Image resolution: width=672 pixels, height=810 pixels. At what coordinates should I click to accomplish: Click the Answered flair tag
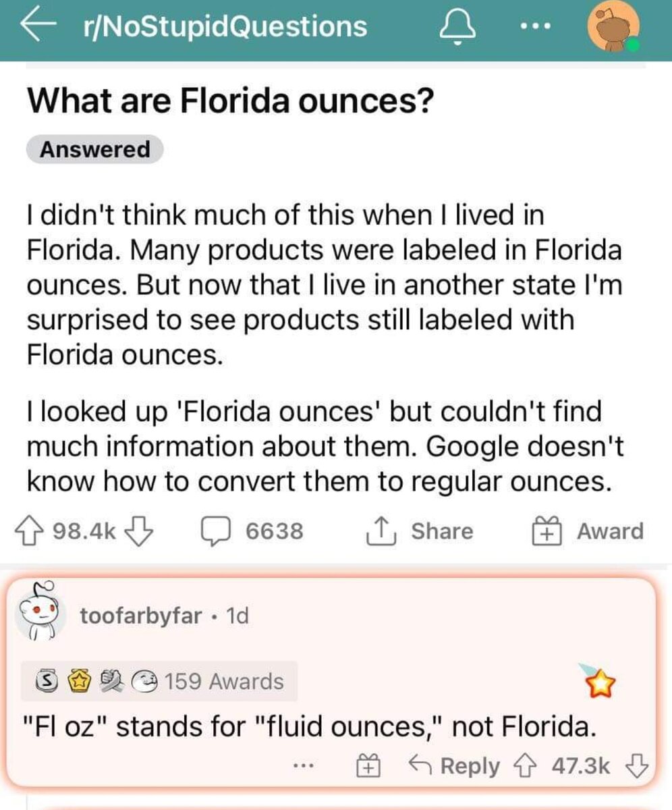pos(94,150)
